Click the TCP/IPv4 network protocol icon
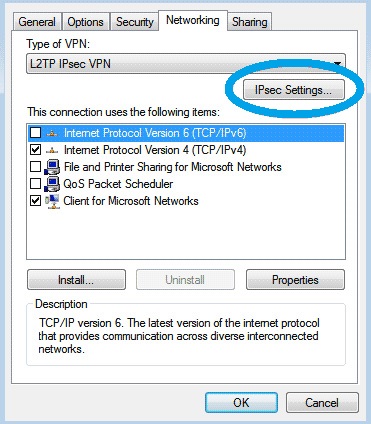 [x=52, y=150]
